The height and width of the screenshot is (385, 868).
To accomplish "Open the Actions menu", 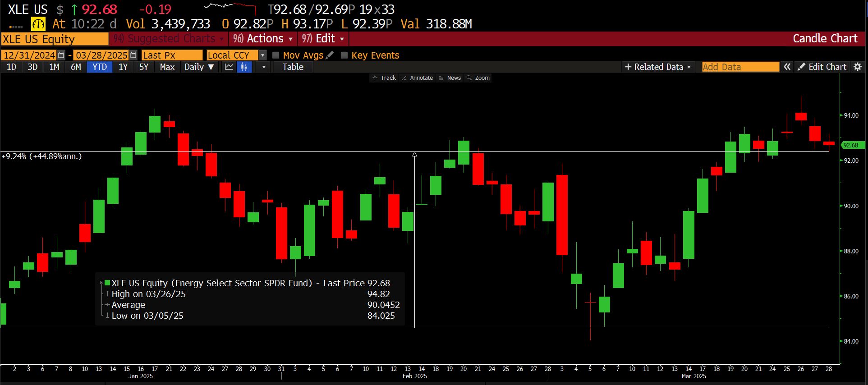I will pos(263,39).
